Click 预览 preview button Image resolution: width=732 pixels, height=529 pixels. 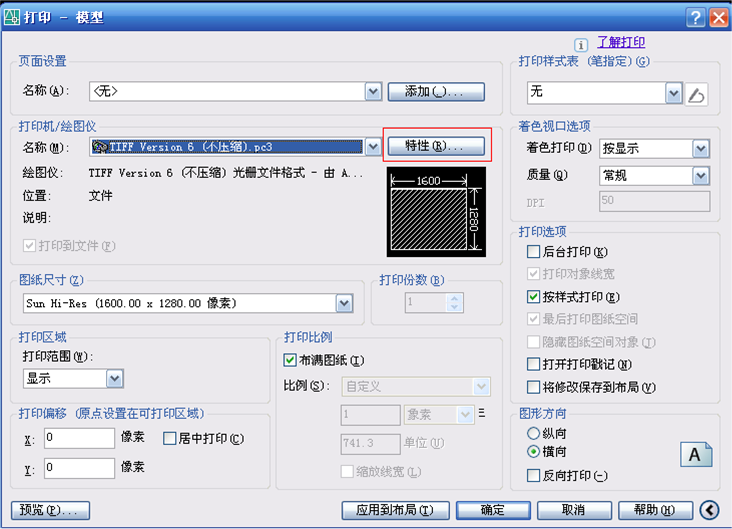[50, 510]
